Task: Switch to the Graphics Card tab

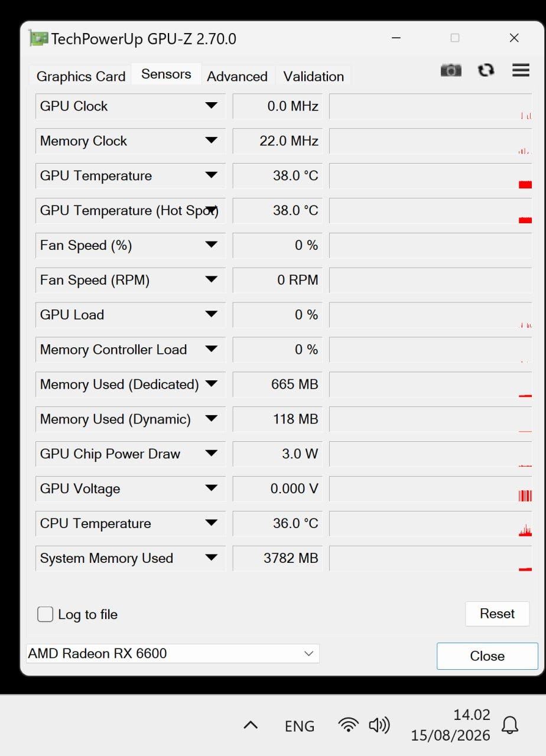Action: click(81, 76)
